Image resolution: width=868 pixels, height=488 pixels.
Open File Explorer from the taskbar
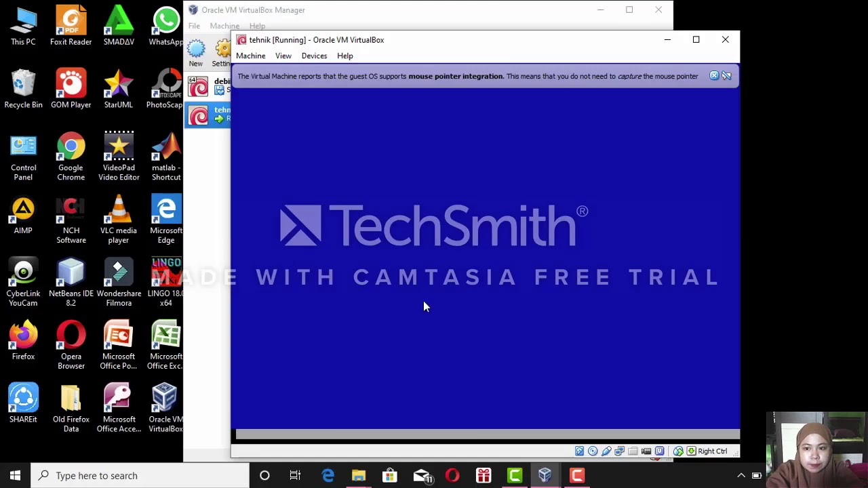click(x=359, y=476)
